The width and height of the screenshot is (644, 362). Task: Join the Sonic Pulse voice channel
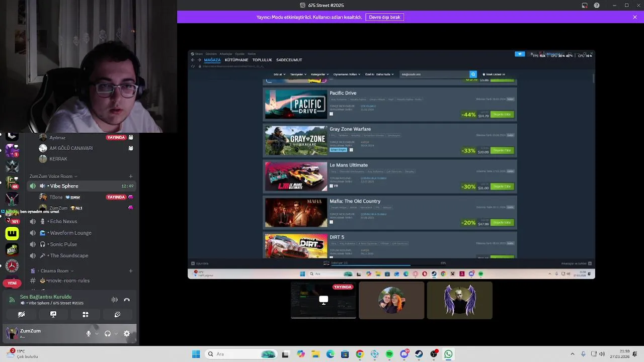tap(82, 244)
